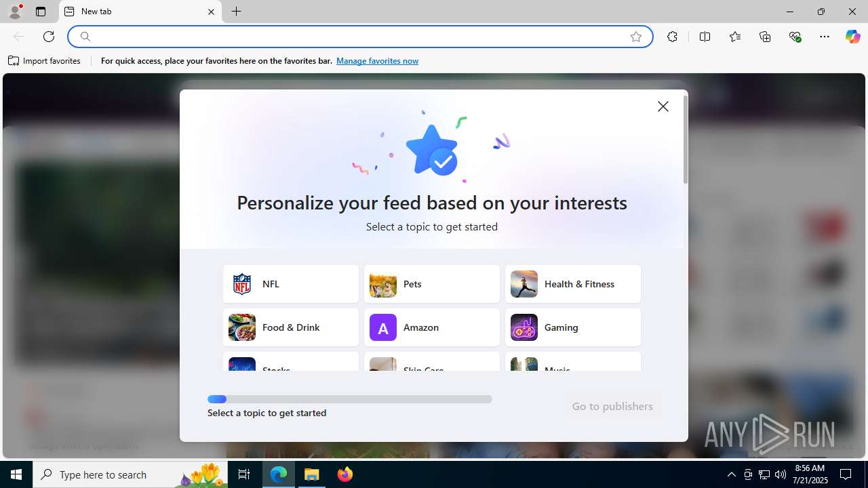The image size is (868, 488).
Task: Open Browser essentials
Action: tap(795, 37)
